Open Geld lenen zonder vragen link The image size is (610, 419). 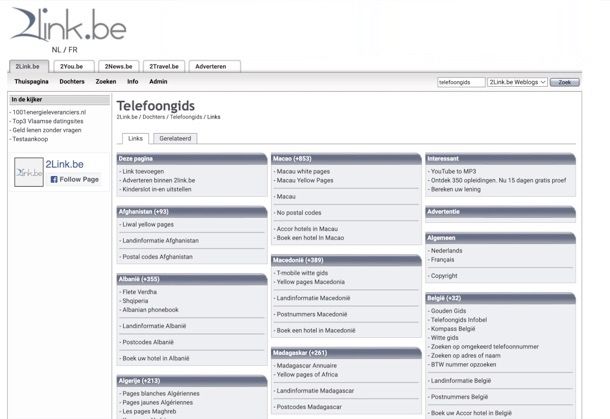tap(47, 130)
